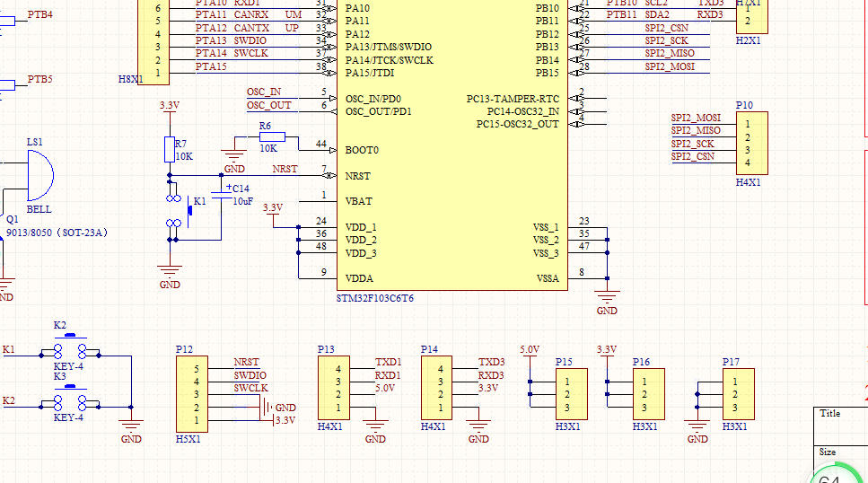Click the PTB4 net label
The image size is (868, 483).
40,15
